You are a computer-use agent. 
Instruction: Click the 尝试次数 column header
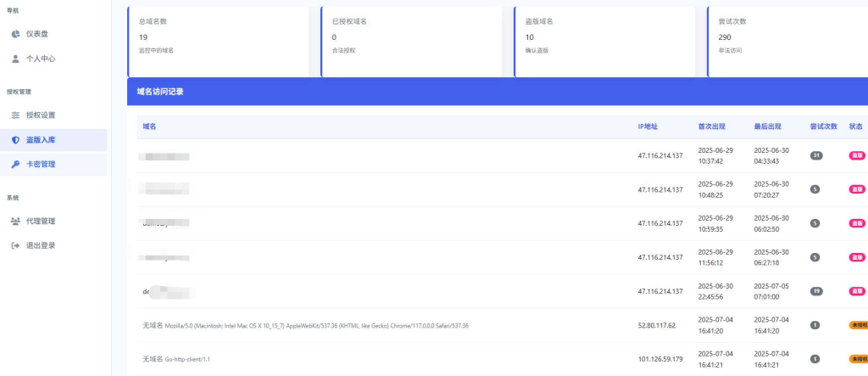824,126
